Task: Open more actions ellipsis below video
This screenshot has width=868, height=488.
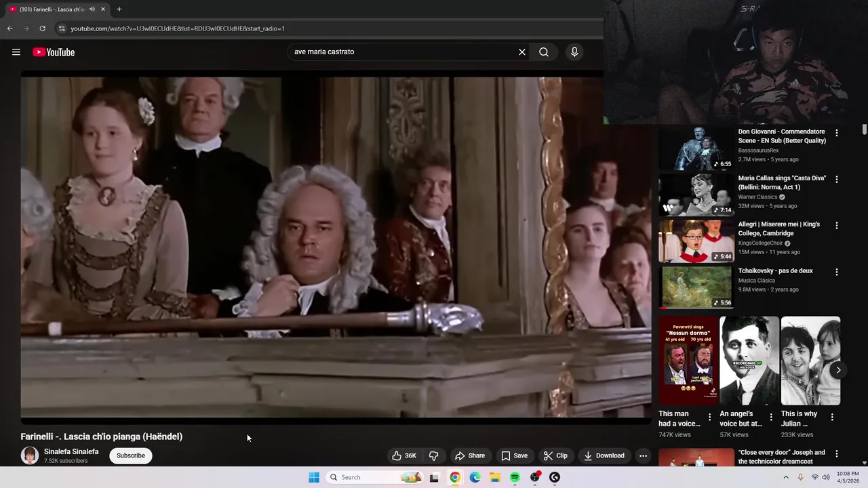Action: point(643,455)
